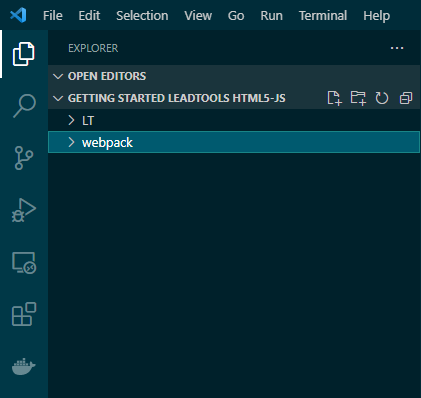The width and height of the screenshot is (421, 398).
Task: Collapse all folders in Explorer
Action: [x=406, y=98]
